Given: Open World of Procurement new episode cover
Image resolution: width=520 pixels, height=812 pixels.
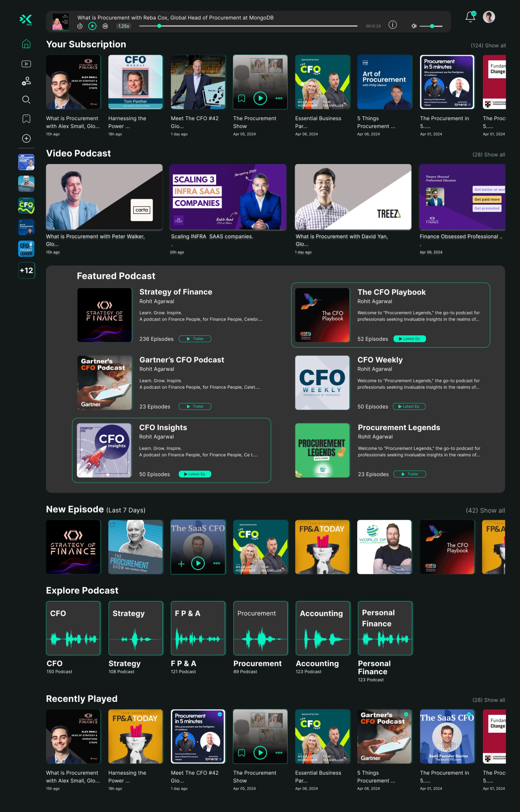Looking at the screenshot, I should [x=384, y=547].
